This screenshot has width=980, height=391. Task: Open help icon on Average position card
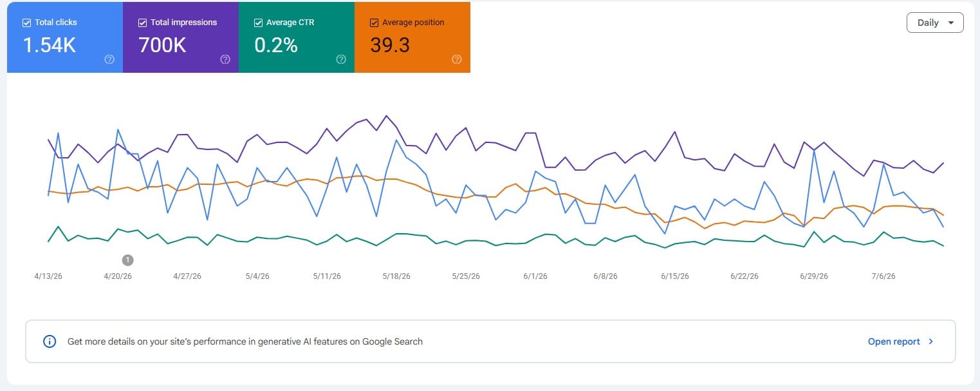(x=457, y=59)
